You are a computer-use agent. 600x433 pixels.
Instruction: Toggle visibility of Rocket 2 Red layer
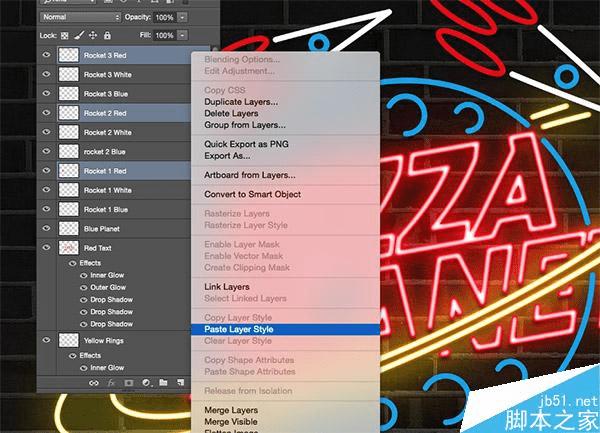[x=46, y=112]
